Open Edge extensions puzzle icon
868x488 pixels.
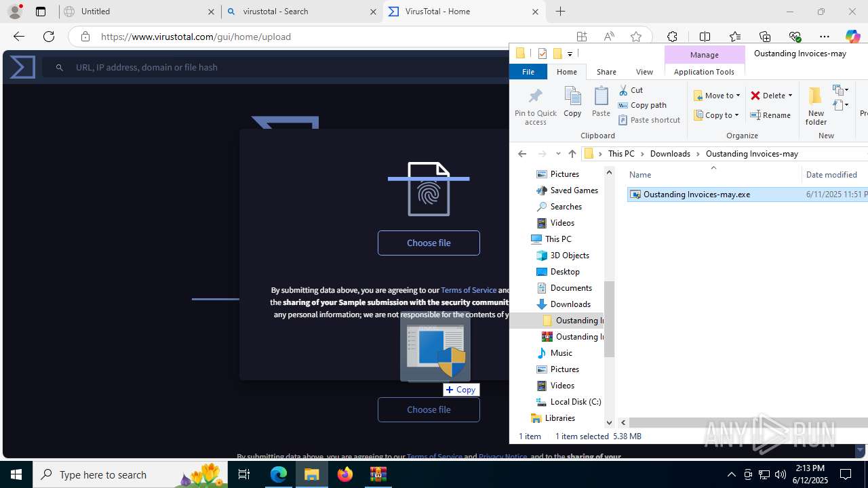pos(672,37)
